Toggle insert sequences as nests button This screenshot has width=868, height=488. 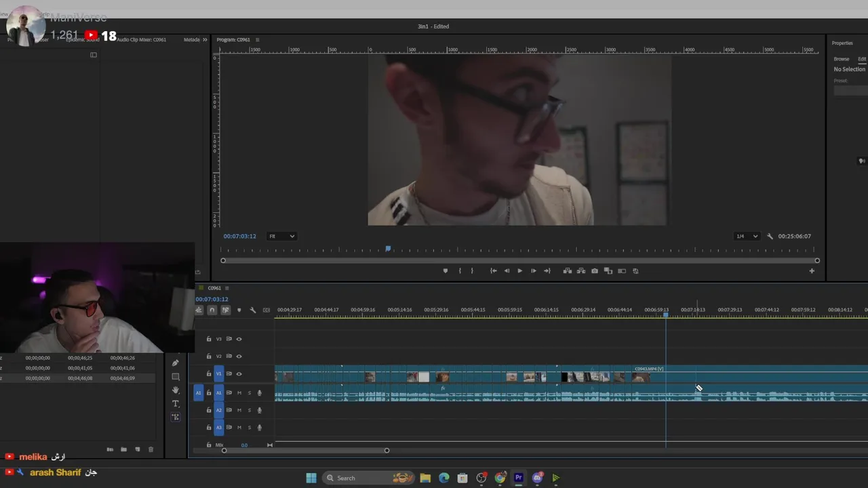(x=199, y=310)
